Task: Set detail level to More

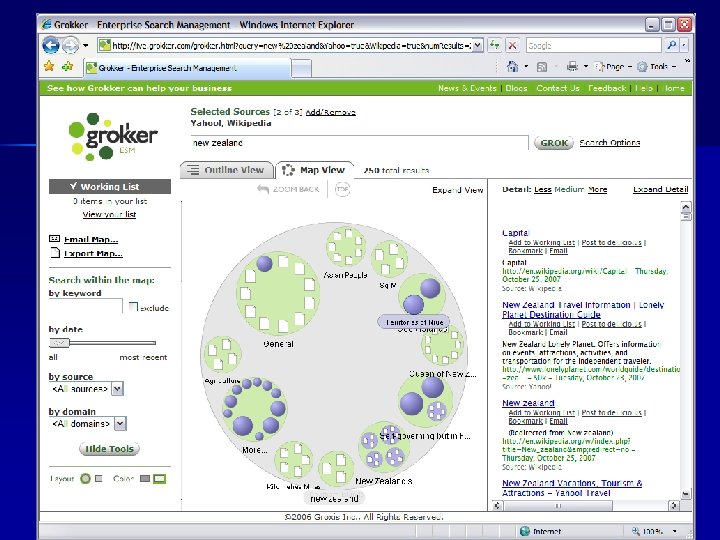Action: pos(597,189)
